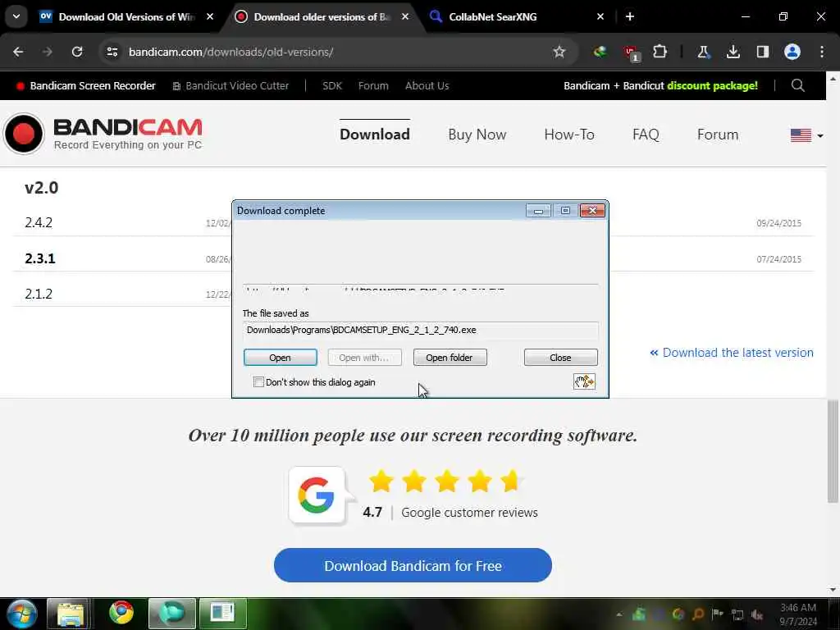840x630 pixels.
Task: Select version 2.4.2 row
Action: (x=39, y=222)
